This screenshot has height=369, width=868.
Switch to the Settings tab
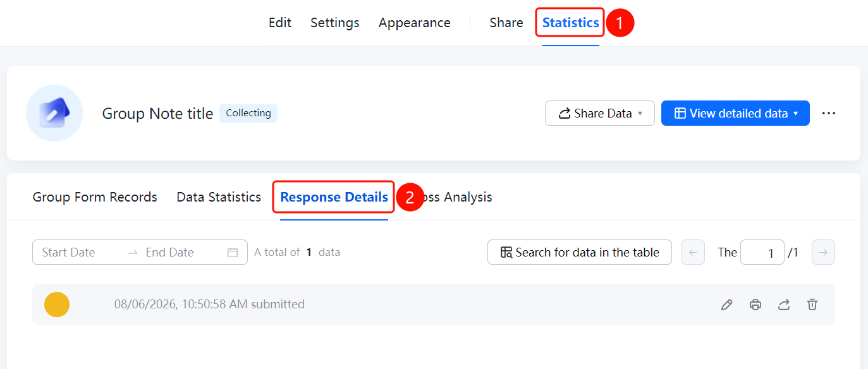tap(335, 23)
